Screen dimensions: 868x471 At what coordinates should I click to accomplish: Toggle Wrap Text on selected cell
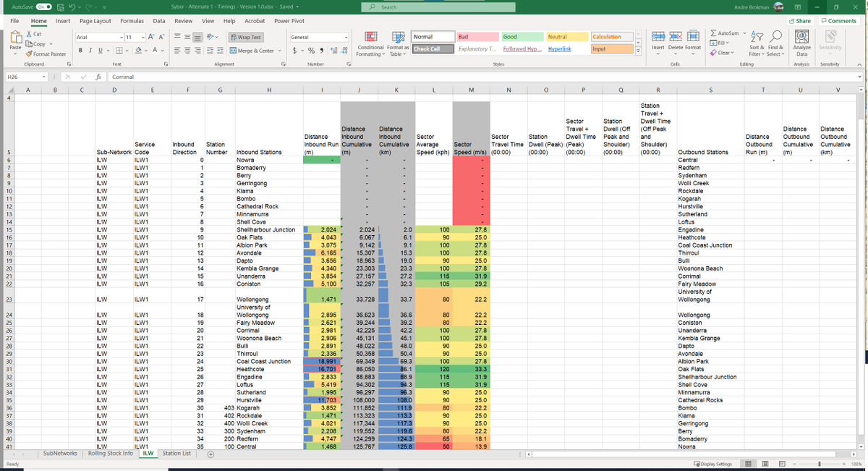[x=246, y=37]
